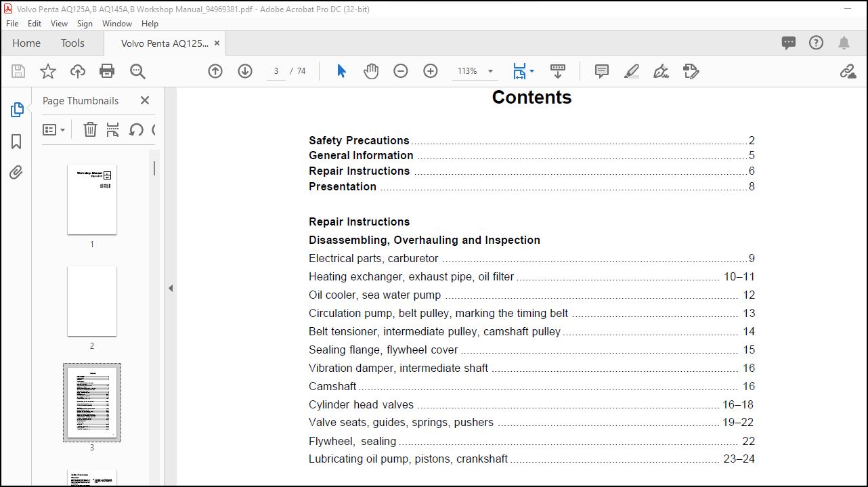
Task: Click the stamp/redact tool icon
Action: click(x=691, y=71)
